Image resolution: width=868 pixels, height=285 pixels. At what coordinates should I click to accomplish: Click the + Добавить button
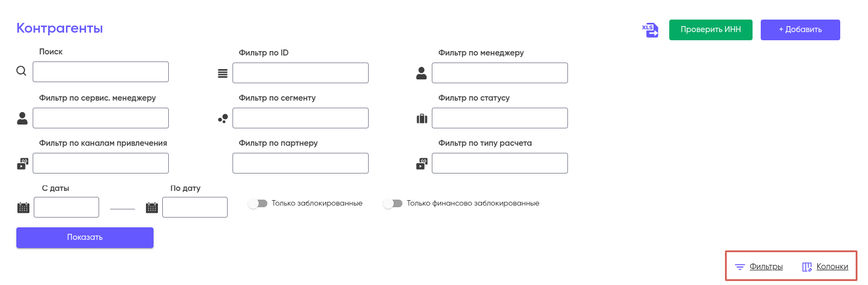tap(800, 30)
